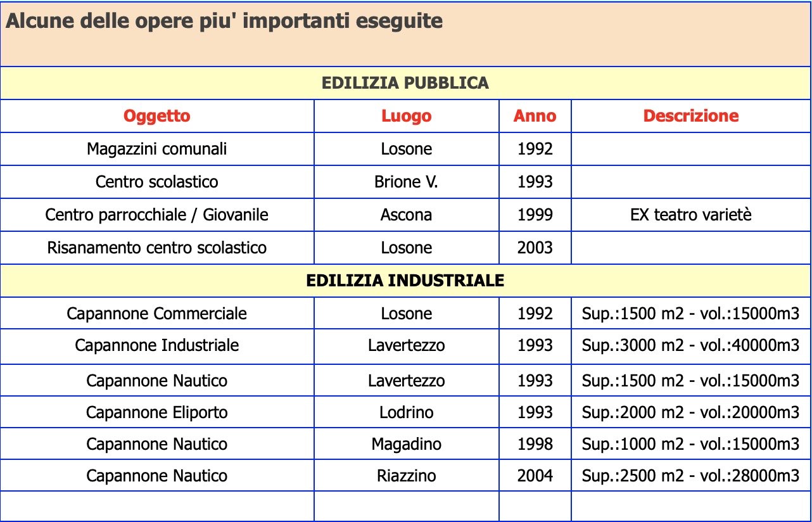Select the EDILIZIA INDUSTRIALE section header
Image resolution: width=812 pixels, height=522 pixels.
(405, 281)
